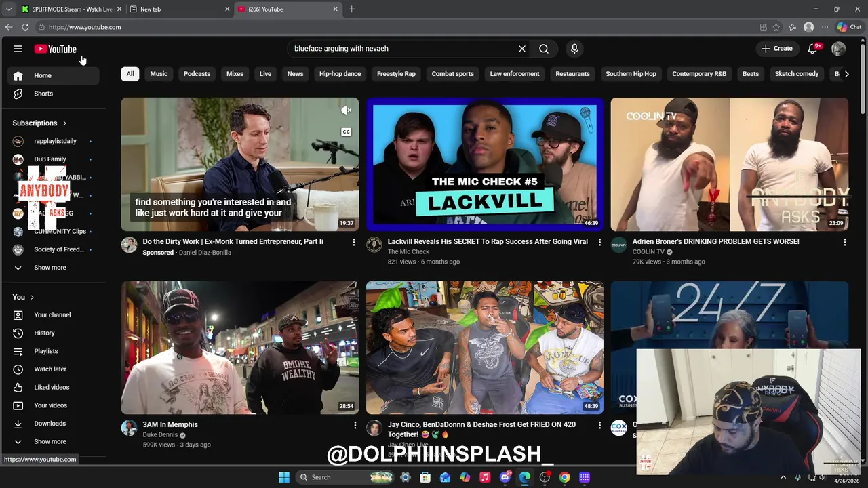Viewport: 868px width, 488px height.
Task: Open Playlists in sidebar
Action: (52, 351)
